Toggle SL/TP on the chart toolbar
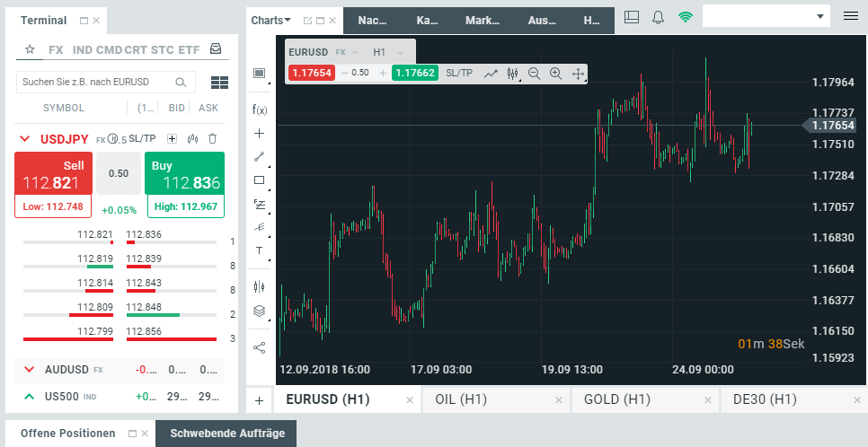Image resolution: width=868 pixels, height=447 pixels. point(459,73)
